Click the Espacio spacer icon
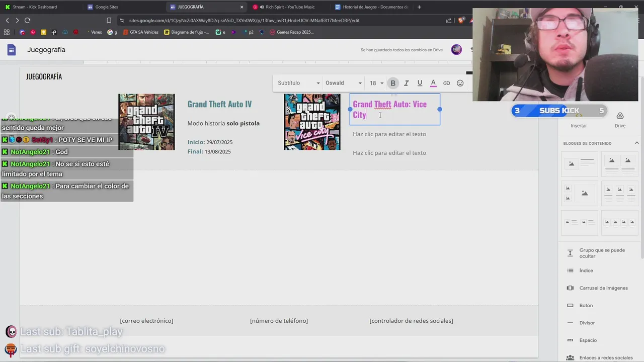644x362 pixels. (570, 340)
